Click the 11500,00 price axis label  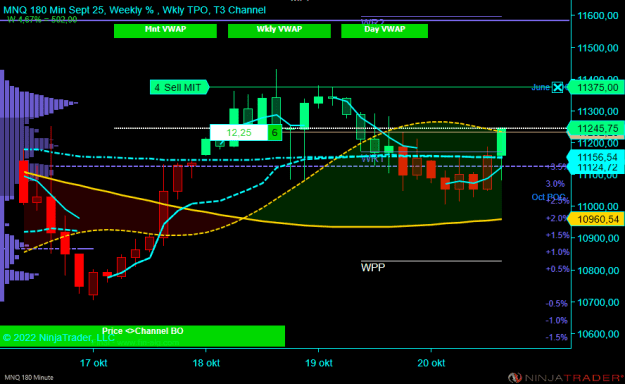click(598, 48)
